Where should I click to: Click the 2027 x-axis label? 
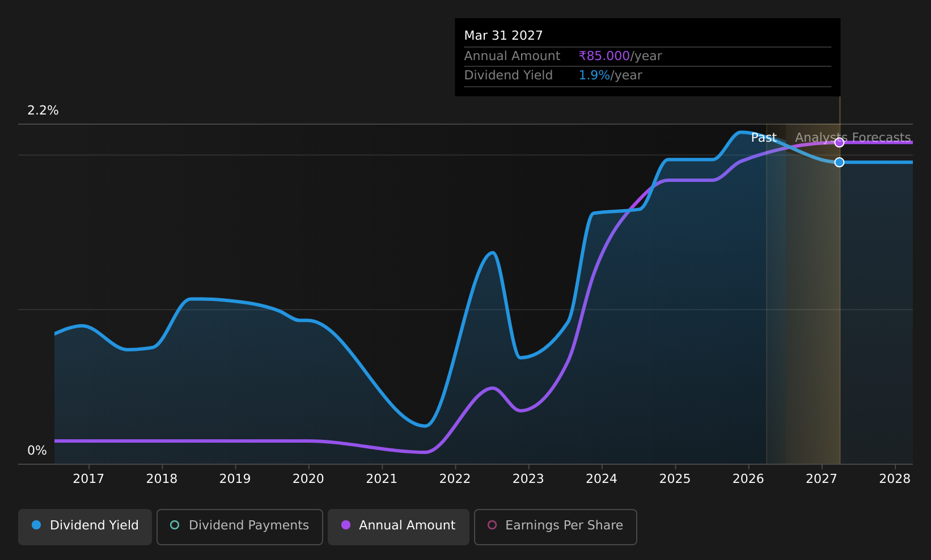(x=822, y=479)
